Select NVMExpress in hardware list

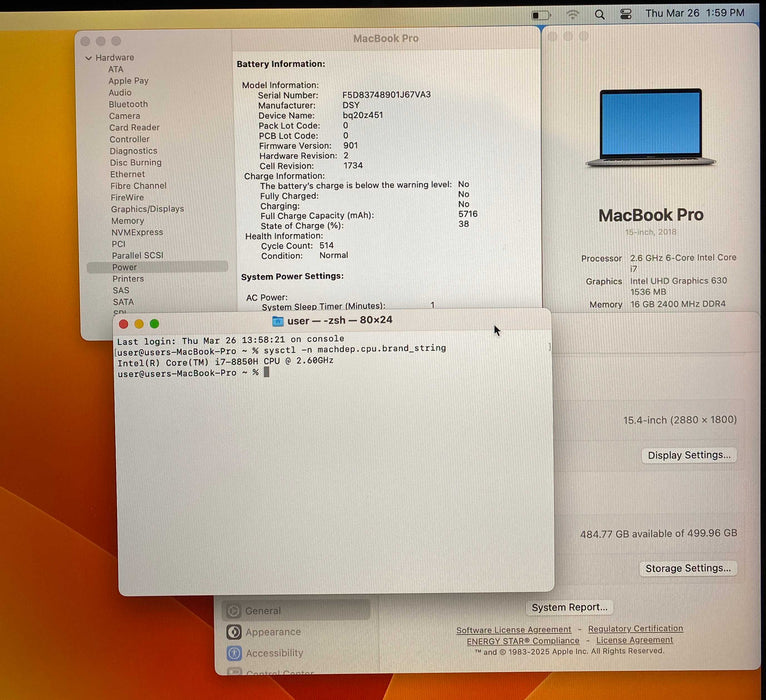tap(137, 233)
